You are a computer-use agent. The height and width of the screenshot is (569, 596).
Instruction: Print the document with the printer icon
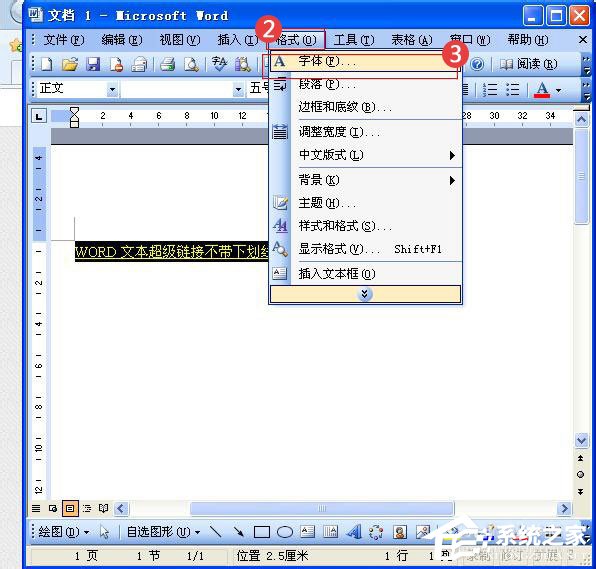pos(168,64)
